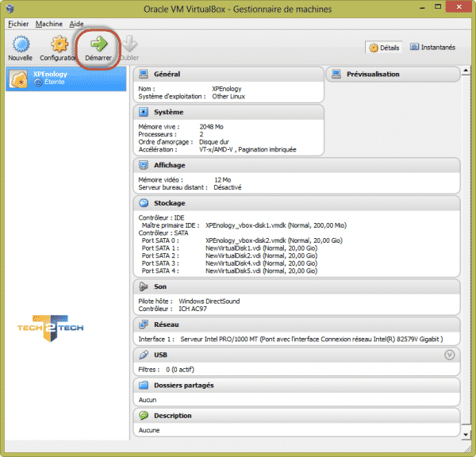
Task: Click the Prévisualisation monitor icon
Action: 336,74
